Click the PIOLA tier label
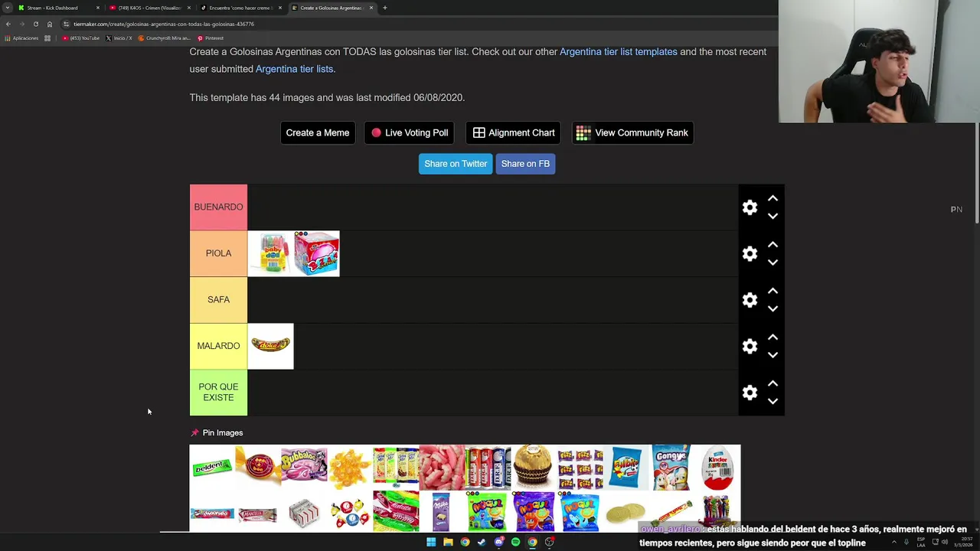Viewport: 980px width, 551px height. 218,253
